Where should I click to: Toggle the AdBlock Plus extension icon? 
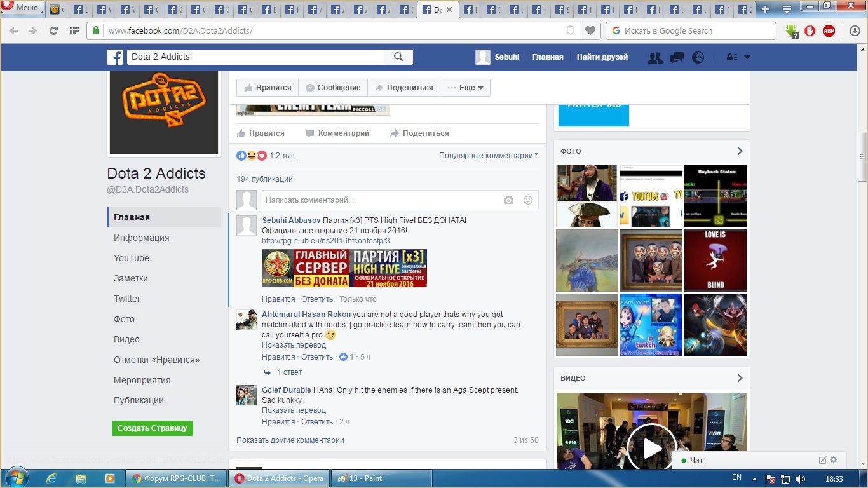[x=829, y=30]
